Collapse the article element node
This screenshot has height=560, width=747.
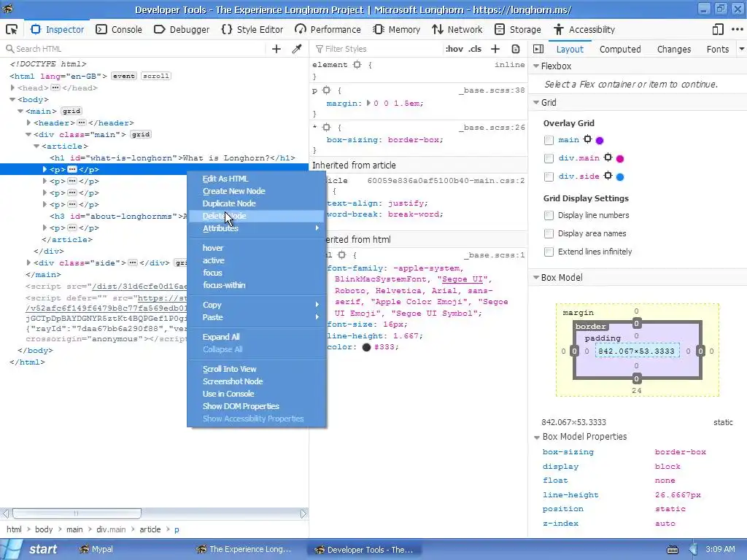(36, 146)
